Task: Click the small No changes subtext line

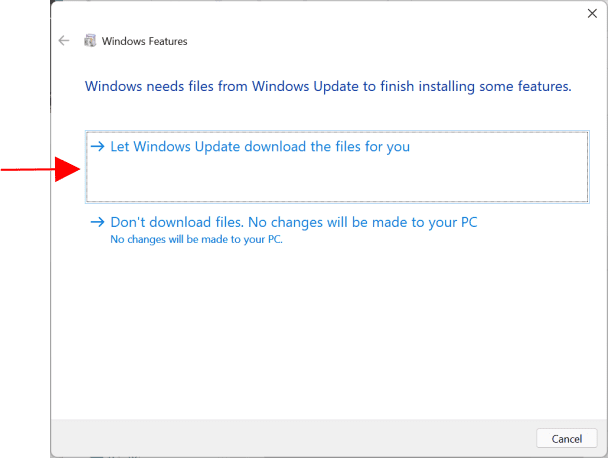Action: click(196, 240)
